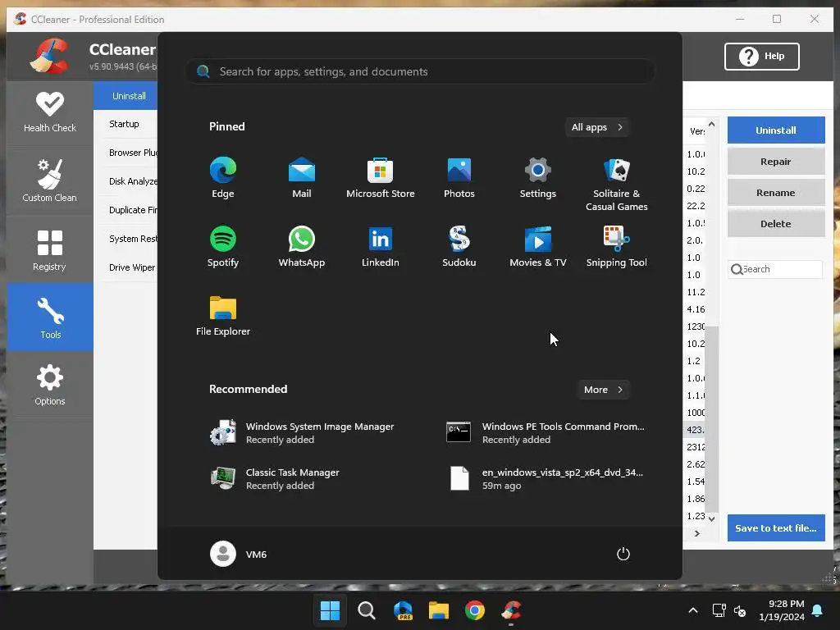The height and width of the screenshot is (630, 840).
Task: Open Windows PE Tools Command Prompt item
Action: click(x=546, y=433)
